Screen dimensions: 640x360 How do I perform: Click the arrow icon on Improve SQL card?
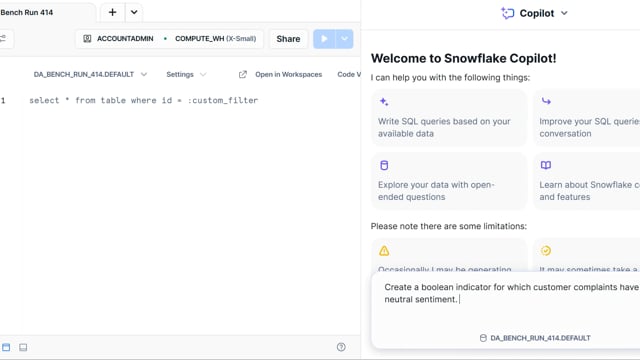click(x=546, y=101)
